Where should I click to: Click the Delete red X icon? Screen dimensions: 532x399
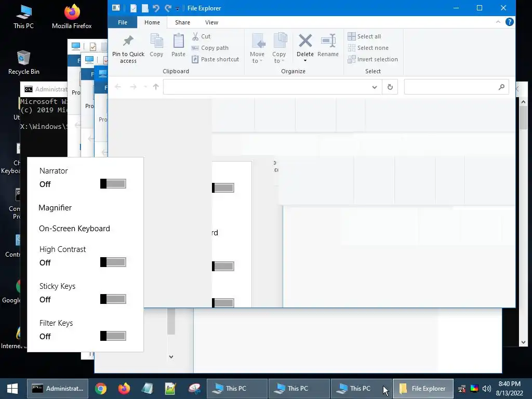305,42
